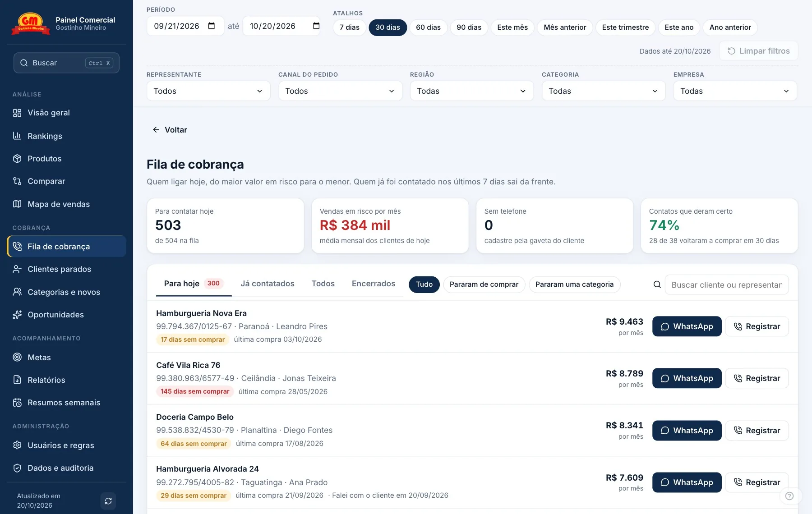Registrar contact for Hamburgueria Nova Era
The image size is (812, 514).
click(757, 326)
